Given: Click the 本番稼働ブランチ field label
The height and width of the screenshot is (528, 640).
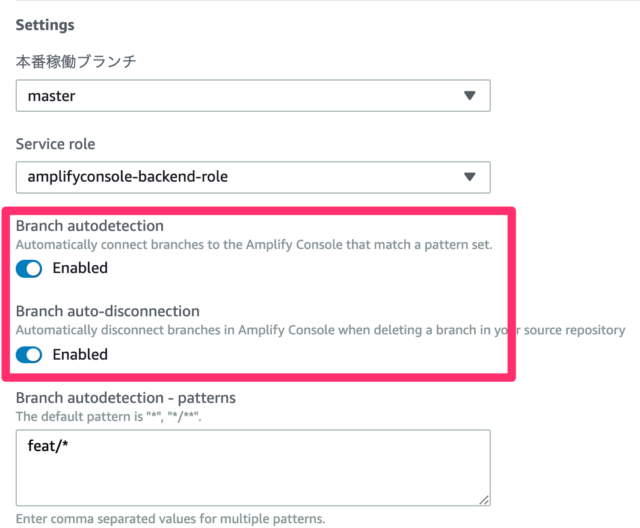Looking at the screenshot, I should [76, 62].
